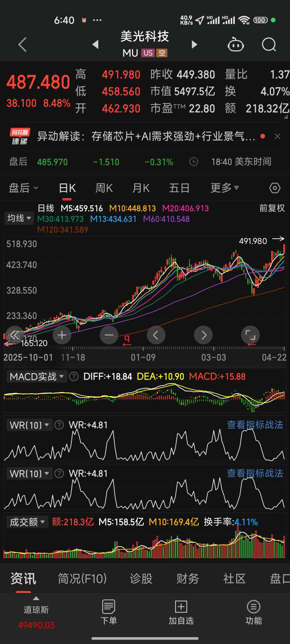Tap 盘后 price 485.970
Image resolution: width=290 pixels, height=644 pixels.
[x=52, y=162]
